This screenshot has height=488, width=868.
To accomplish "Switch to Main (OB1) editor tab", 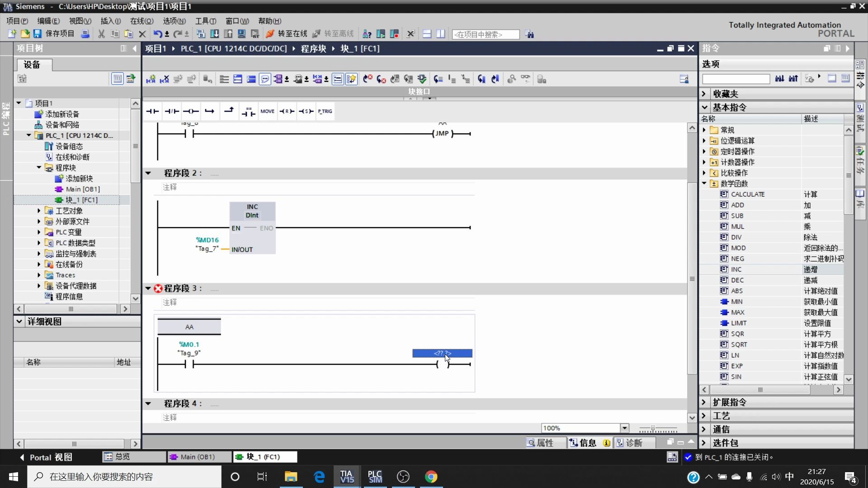I will pyautogui.click(x=198, y=457).
